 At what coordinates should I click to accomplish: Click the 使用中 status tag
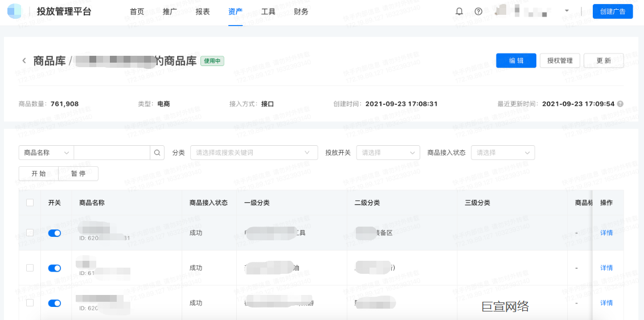tap(212, 61)
